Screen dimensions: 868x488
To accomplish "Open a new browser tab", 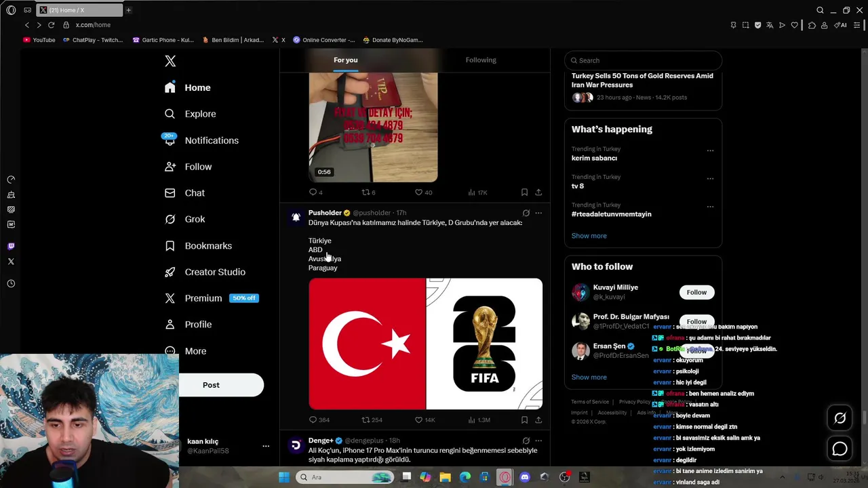I will click(128, 10).
